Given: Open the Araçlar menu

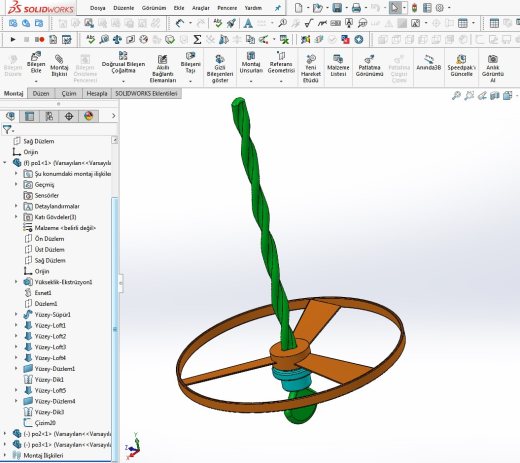Looking at the screenshot, I should coord(201,8).
